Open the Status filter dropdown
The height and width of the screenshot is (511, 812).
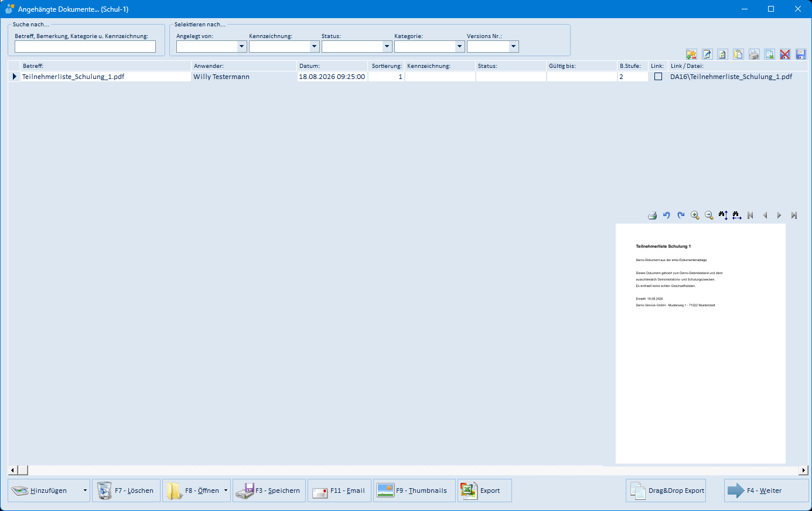point(387,46)
